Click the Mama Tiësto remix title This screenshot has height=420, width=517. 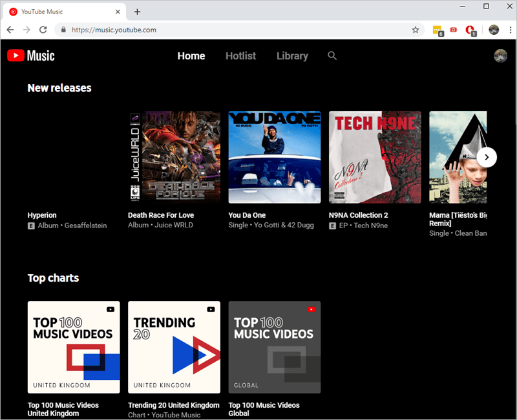click(x=458, y=219)
